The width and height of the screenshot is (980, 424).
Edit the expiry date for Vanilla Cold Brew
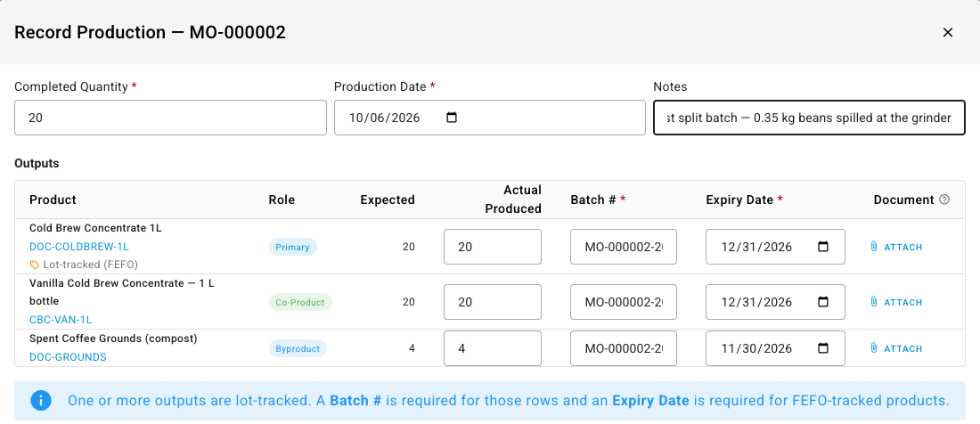(x=775, y=302)
